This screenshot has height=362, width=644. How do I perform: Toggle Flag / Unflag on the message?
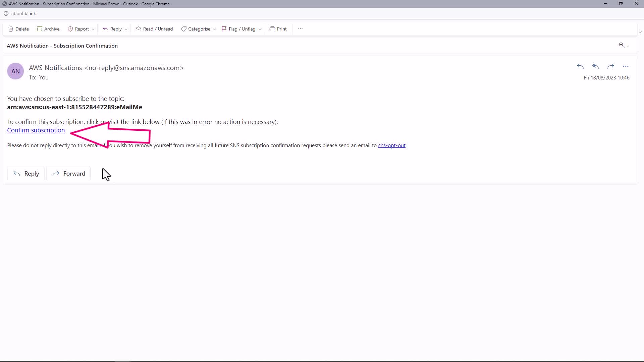(238, 29)
